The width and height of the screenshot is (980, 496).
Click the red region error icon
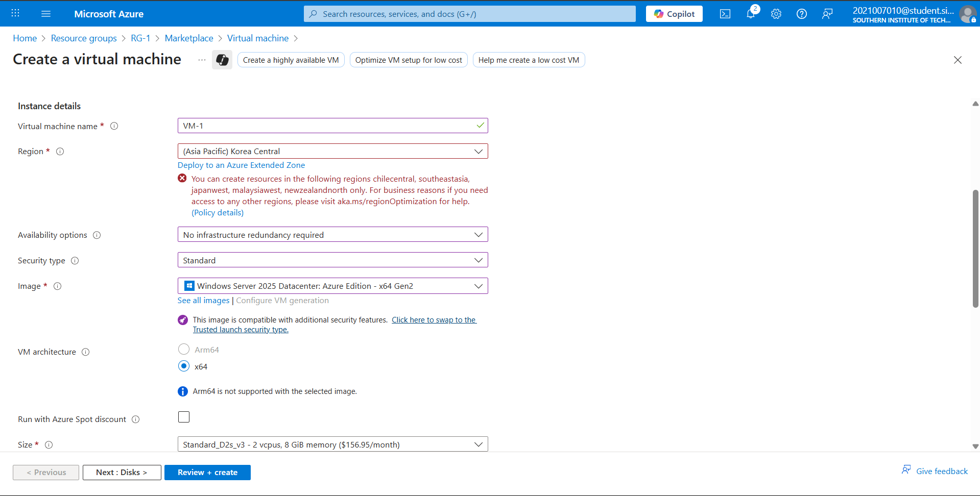(182, 178)
